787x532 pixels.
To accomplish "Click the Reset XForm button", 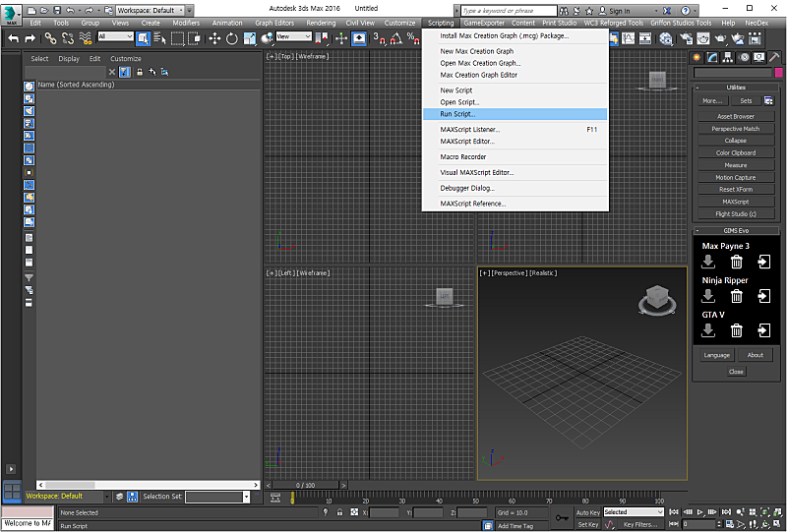I will point(736,189).
